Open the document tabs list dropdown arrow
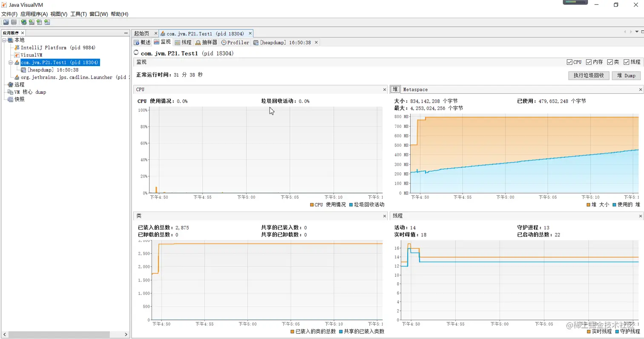Image resolution: width=644 pixels, height=339 pixels. (637, 32)
